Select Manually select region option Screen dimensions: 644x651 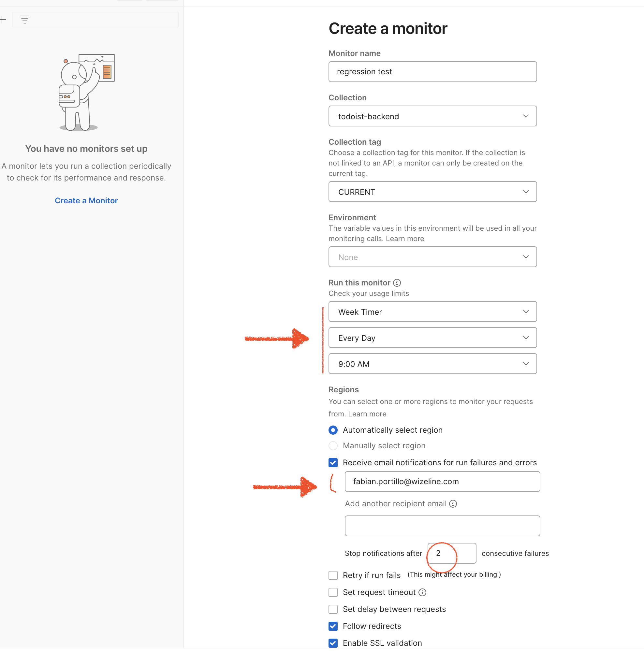click(333, 446)
